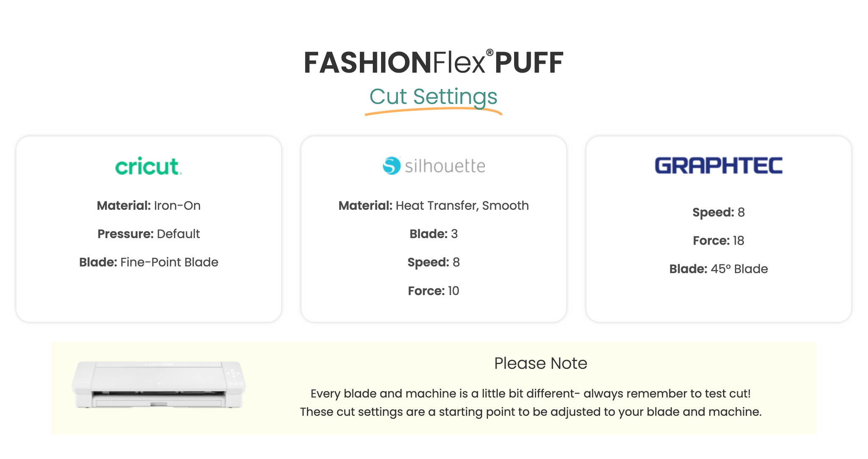The height and width of the screenshot is (459, 868).
Task: Click the Cricut logo
Action: [x=148, y=166]
